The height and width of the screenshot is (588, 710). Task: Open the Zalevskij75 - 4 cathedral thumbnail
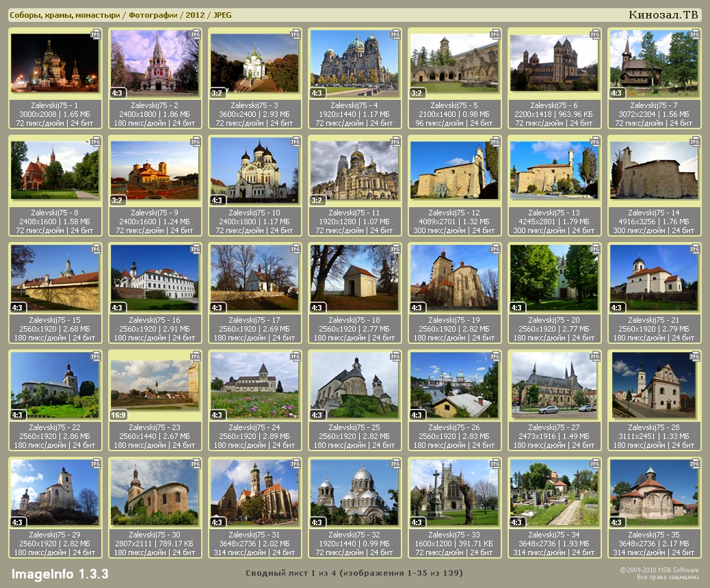pos(354,63)
